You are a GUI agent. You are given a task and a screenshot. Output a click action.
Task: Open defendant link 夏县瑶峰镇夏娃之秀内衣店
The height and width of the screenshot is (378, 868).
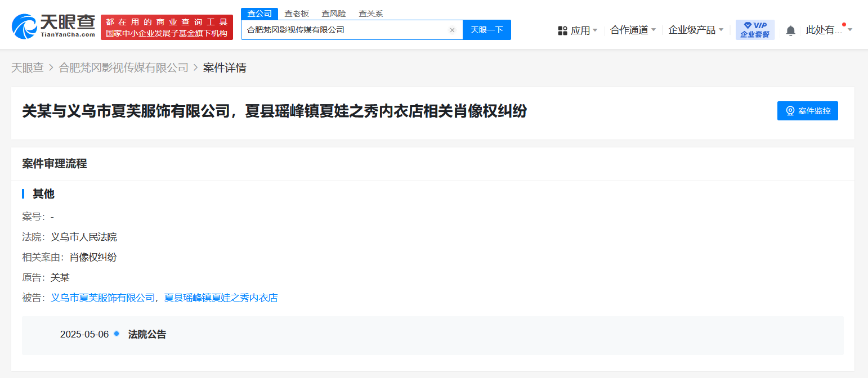[x=221, y=298]
